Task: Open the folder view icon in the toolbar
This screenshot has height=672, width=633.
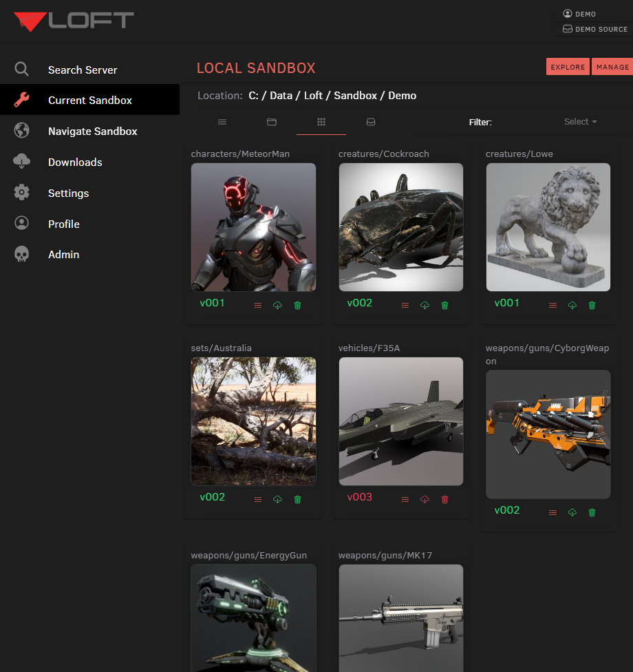Action: [x=271, y=121]
